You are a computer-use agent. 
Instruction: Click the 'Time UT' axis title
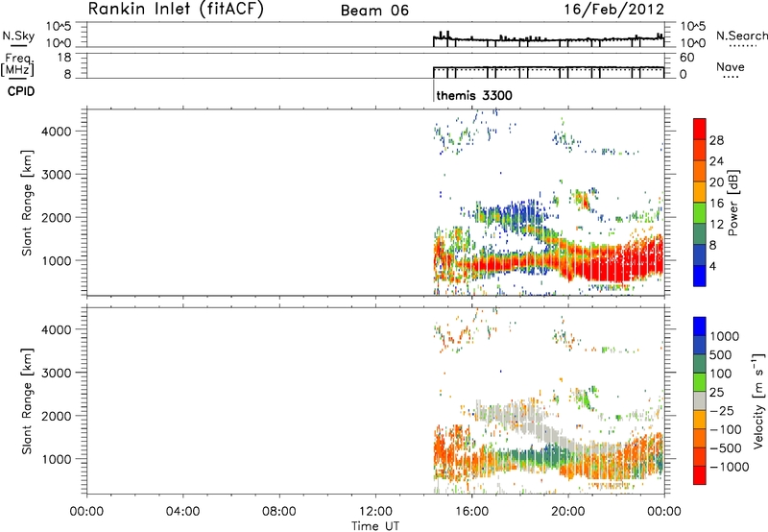(x=375, y=526)
